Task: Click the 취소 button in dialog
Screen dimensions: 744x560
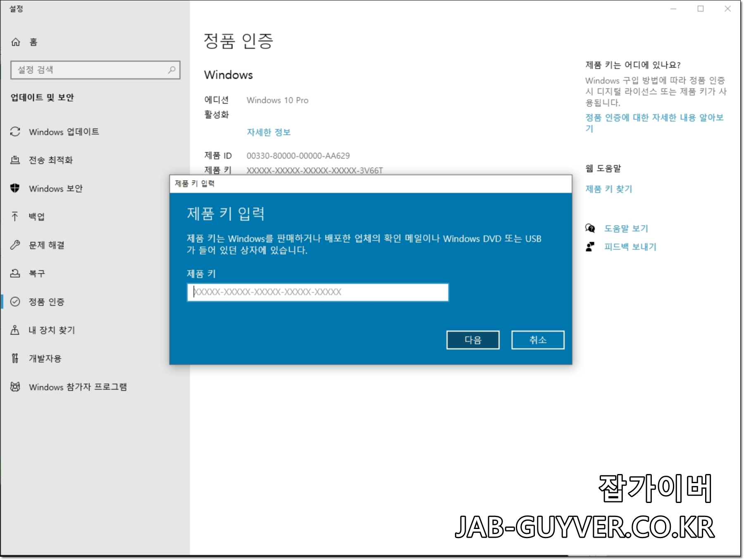Action: point(538,340)
